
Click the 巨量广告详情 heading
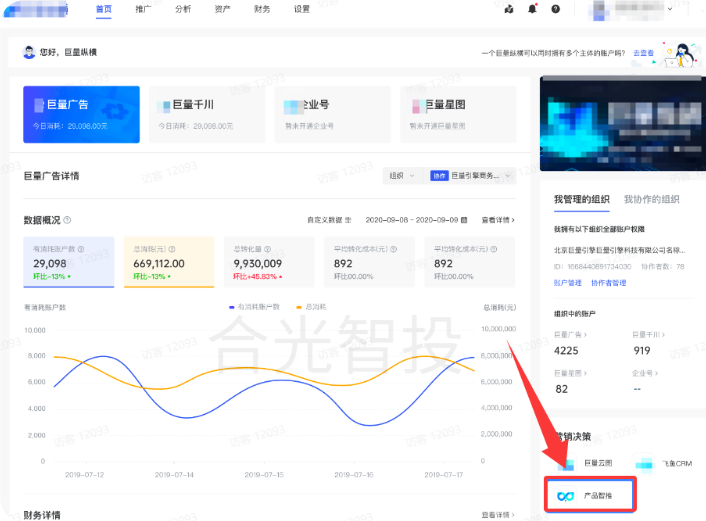(51, 176)
